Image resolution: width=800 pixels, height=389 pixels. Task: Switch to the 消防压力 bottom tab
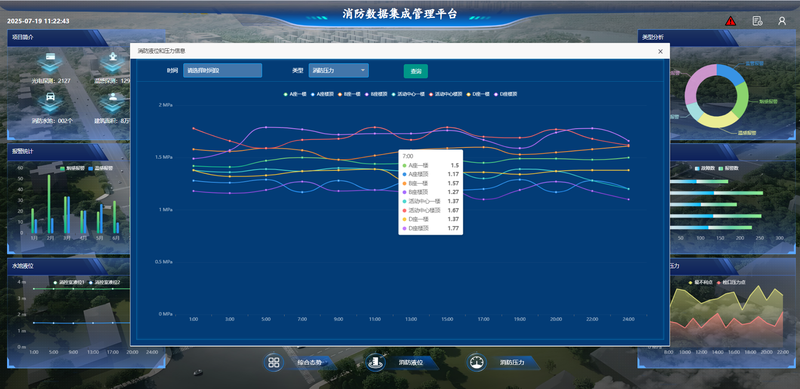[512, 362]
